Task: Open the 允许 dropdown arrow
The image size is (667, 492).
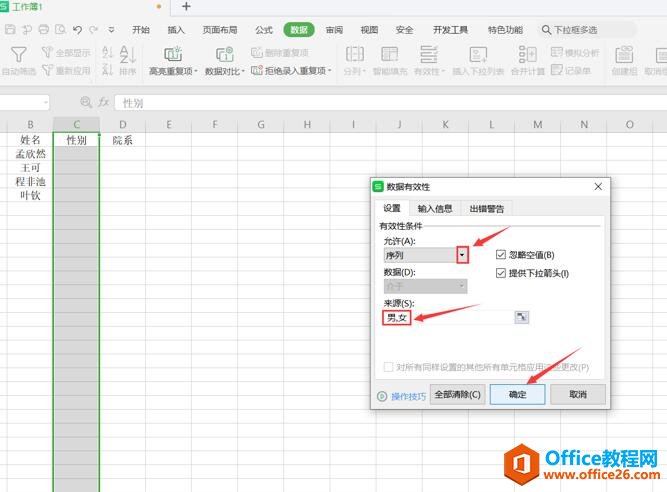Action: coord(461,255)
